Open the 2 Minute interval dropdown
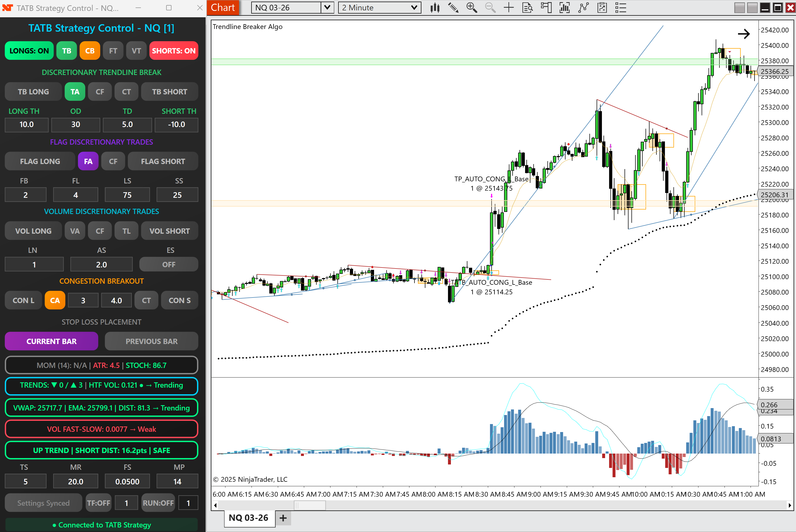Image resolution: width=796 pixels, height=532 pixels. pyautogui.click(x=414, y=7)
